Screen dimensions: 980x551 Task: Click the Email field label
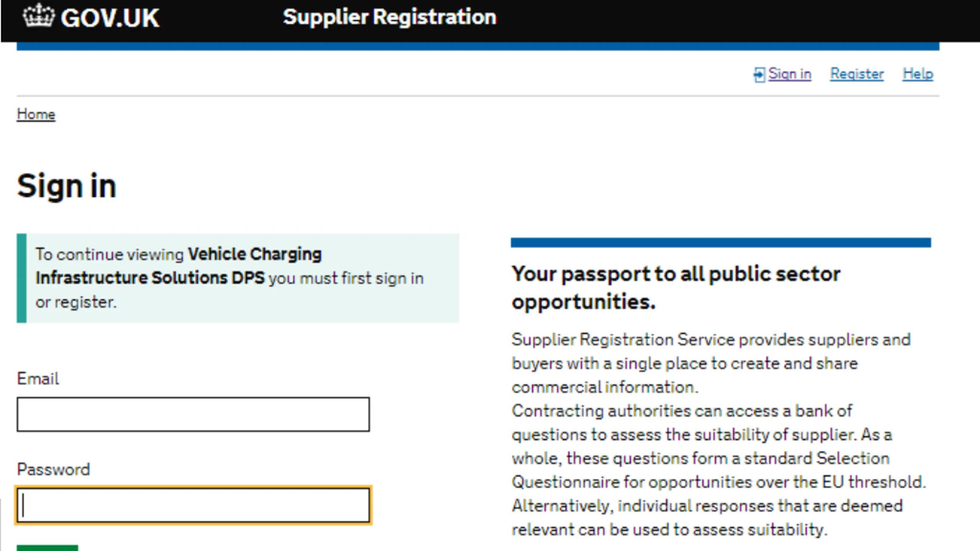(x=38, y=379)
